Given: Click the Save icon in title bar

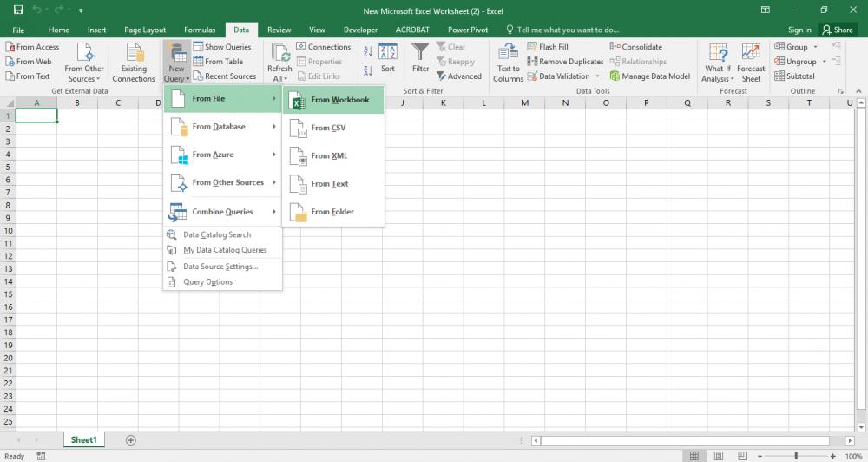Looking at the screenshot, I should [18, 10].
